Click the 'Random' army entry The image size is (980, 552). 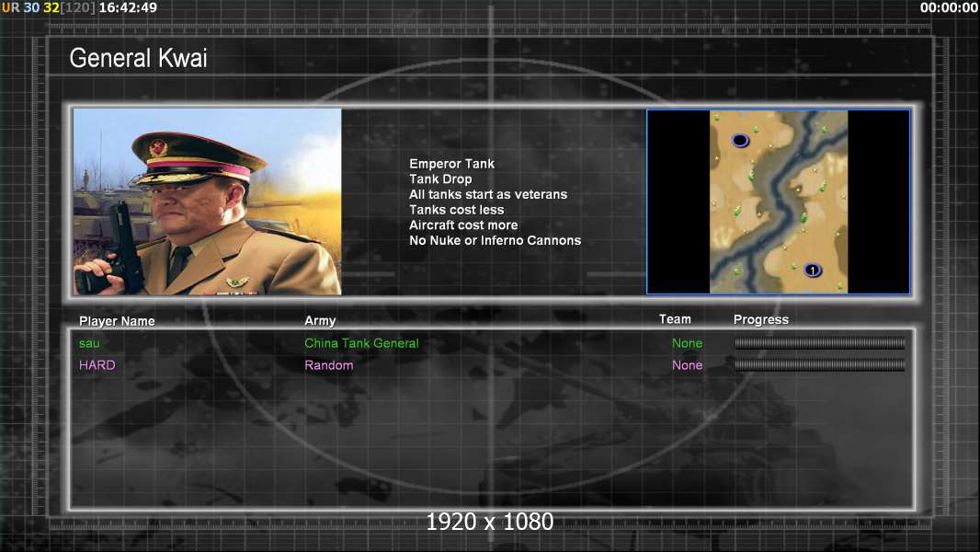pyautogui.click(x=329, y=365)
